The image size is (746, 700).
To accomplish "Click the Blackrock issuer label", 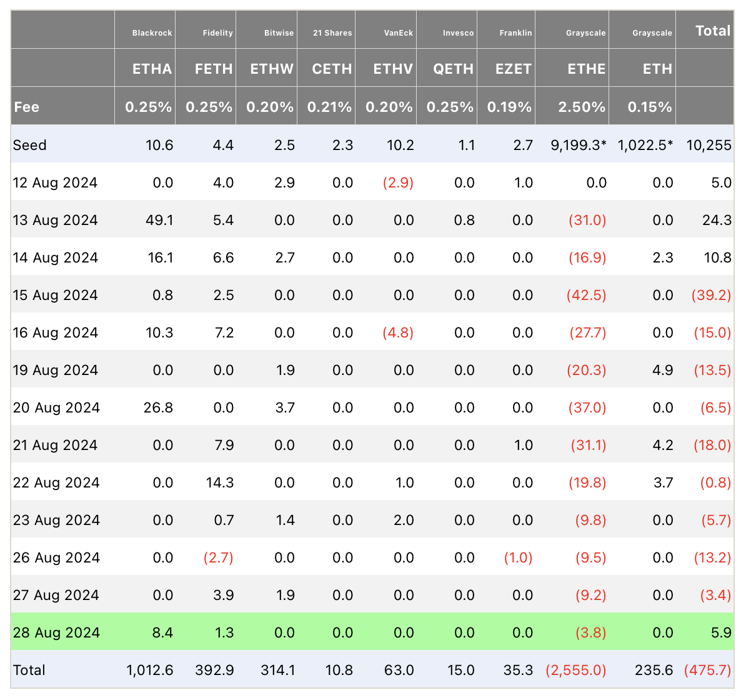I will (152, 33).
